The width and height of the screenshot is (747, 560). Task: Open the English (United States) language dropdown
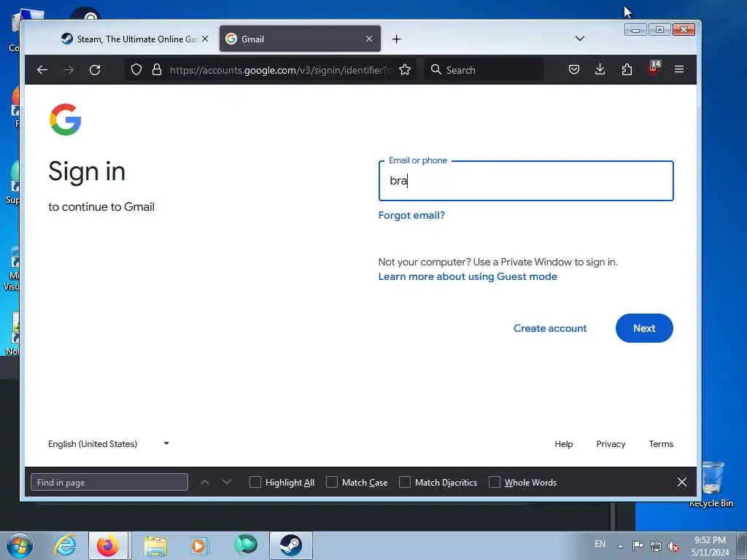pos(109,444)
